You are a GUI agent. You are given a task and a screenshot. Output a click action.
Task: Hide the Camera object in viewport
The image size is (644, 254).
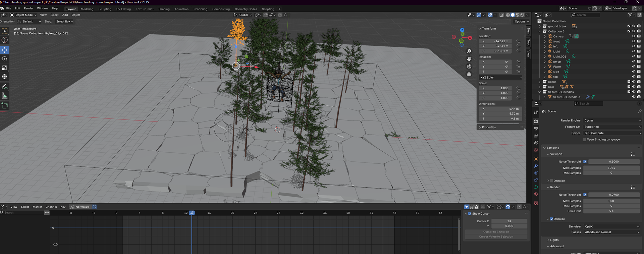(x=634, y=36)
